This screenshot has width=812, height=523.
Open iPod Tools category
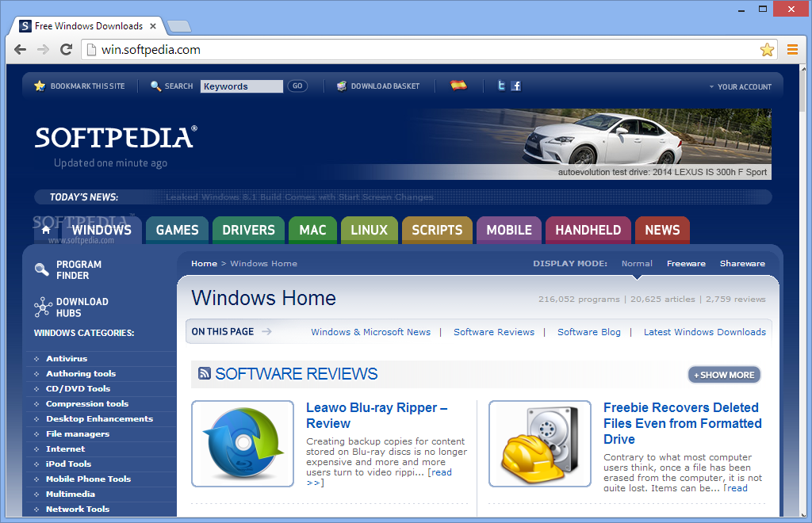point(68,464)
